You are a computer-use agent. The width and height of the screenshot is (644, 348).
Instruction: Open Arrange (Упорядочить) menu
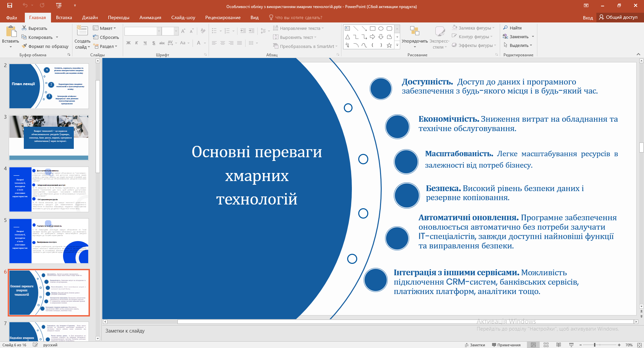click(415, 37)
